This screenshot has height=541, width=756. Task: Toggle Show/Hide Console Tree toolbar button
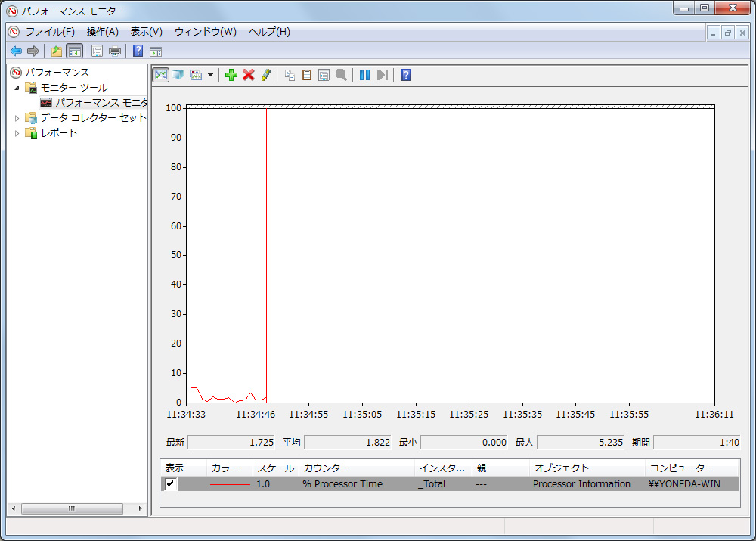pyautogui.click(x=74, y=51)
